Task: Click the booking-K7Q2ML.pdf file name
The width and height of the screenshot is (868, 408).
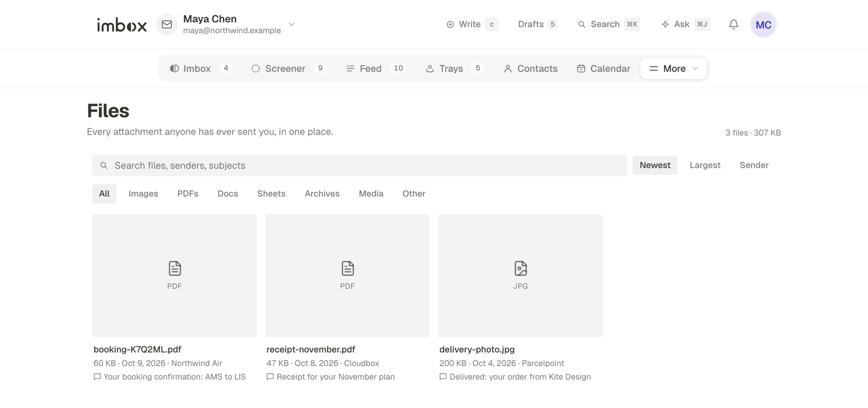Action: pyautogui.click(x=137, y=349)
